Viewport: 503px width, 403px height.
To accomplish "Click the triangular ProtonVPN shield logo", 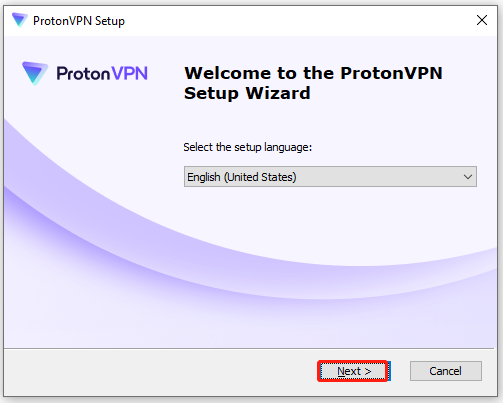I will (35, 73).
